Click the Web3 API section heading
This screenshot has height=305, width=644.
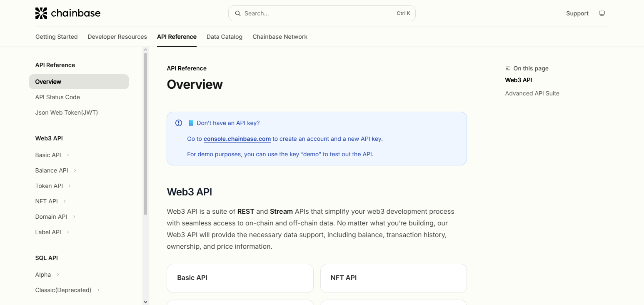pyautogui.click(x=190, y=192)
